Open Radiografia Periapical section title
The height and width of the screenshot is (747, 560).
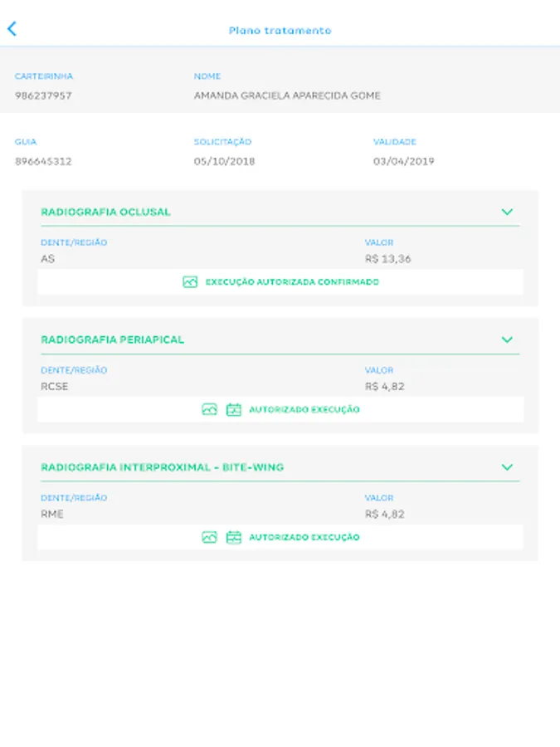112,339
